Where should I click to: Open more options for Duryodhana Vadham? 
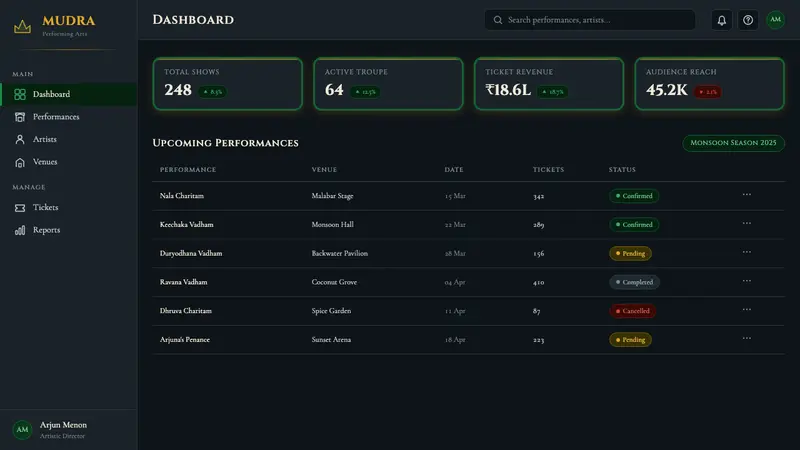(746, 252)
